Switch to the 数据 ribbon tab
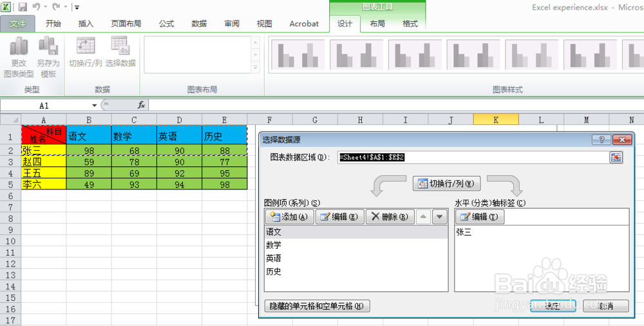Screen dimensions: 644x326 (199, 24)
